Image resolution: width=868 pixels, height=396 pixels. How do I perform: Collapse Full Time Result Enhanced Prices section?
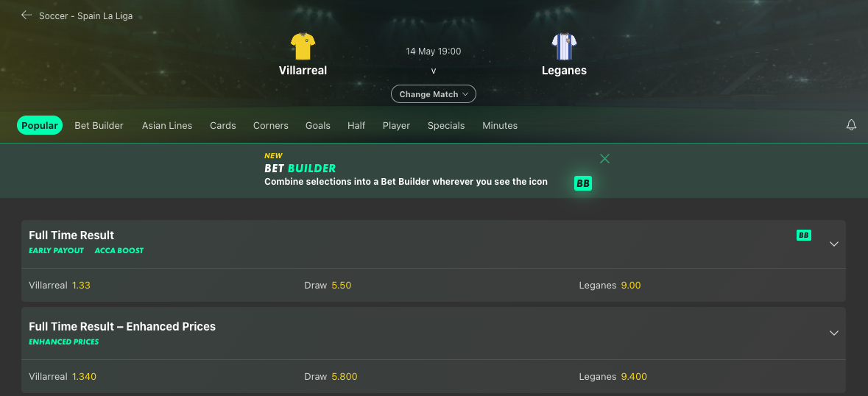[834, 333]
